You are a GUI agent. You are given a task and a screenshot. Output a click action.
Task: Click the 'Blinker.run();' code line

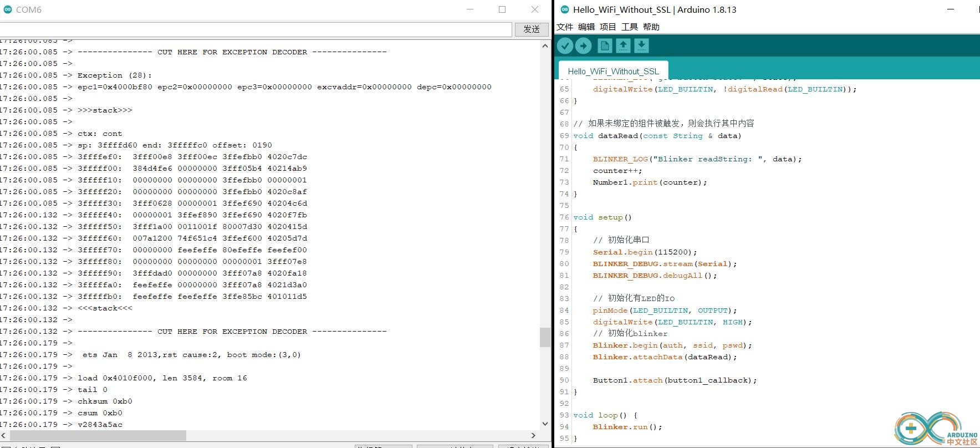coord(627,426)
